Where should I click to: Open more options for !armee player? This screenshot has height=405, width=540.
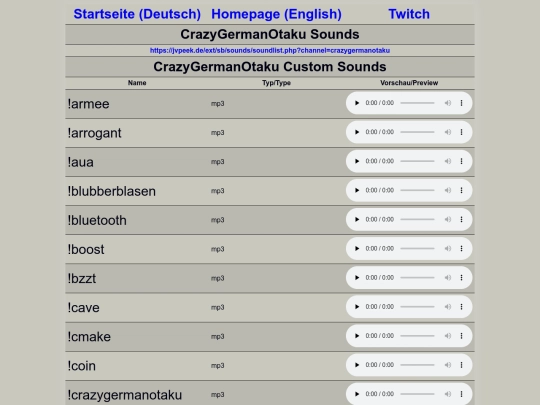pyautogui.click(x=461, y=103)
